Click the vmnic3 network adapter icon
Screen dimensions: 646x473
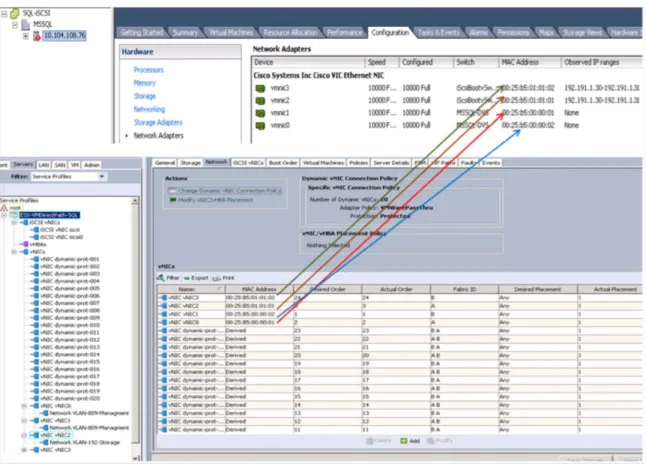260,88
